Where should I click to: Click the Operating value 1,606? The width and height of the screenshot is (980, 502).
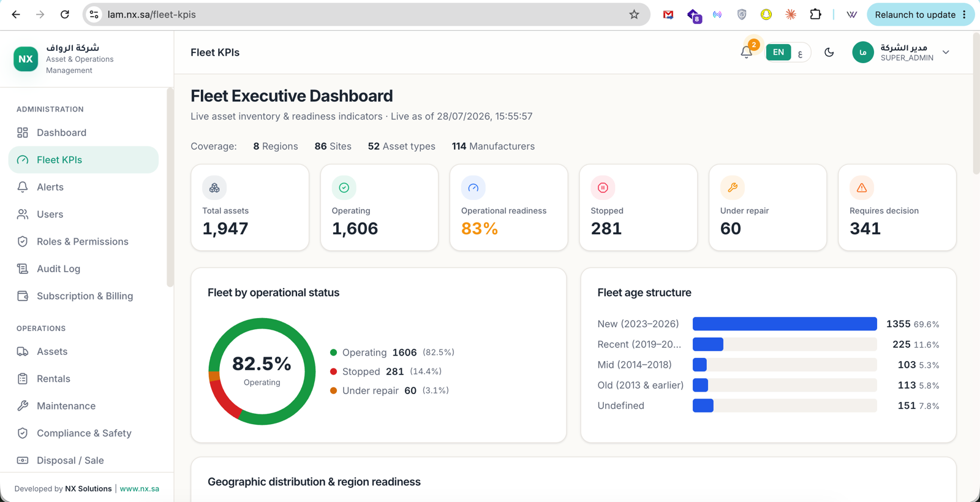tap(355, 229)
